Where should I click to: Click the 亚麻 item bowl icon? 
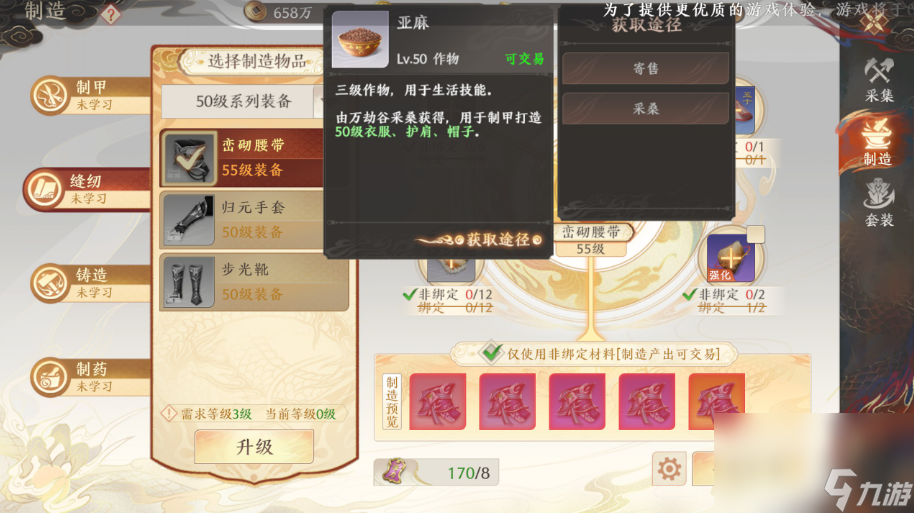click(360, 40)
